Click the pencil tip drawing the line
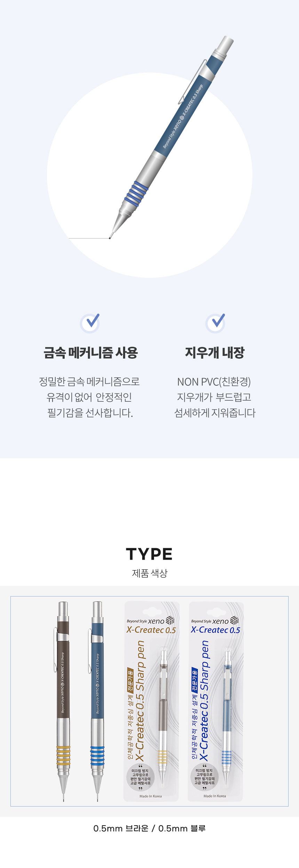The height and width of the screenshot is (868, 299). tap(110, 237)
